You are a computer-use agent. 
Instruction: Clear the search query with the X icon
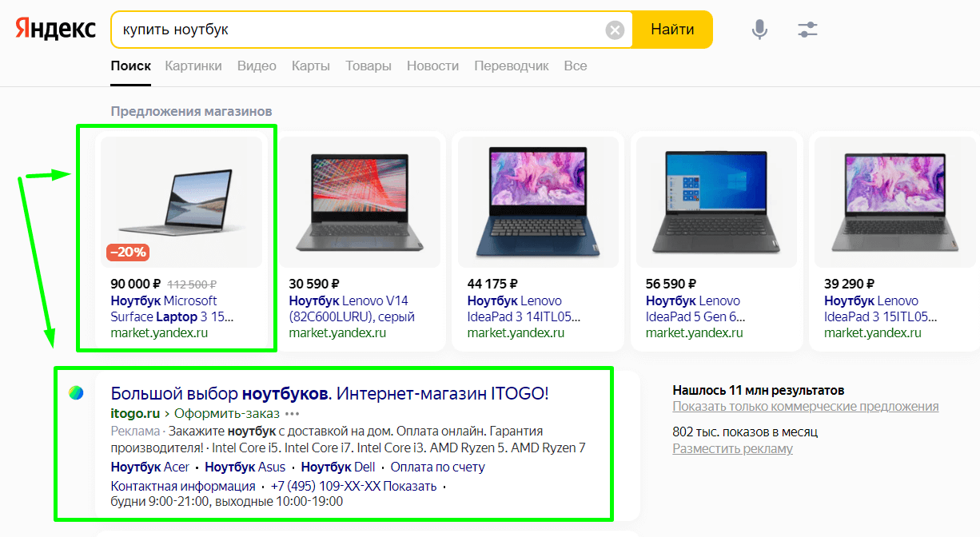tap(615, 30)
